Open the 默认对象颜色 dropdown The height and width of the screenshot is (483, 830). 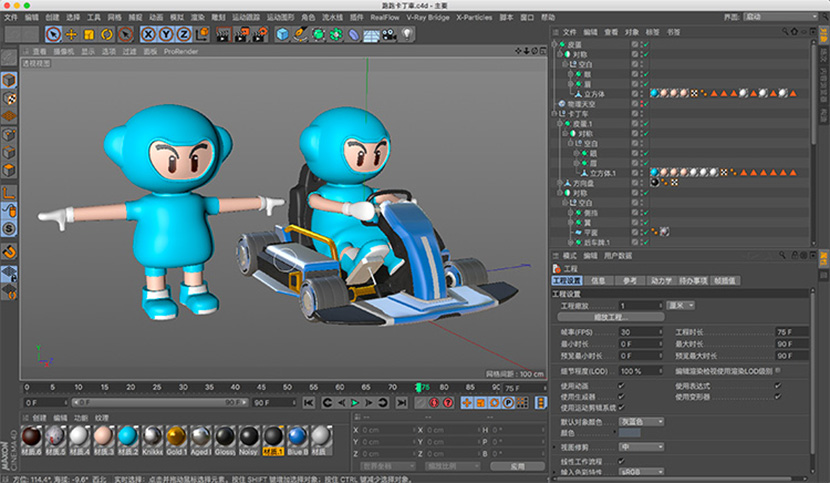640,421
